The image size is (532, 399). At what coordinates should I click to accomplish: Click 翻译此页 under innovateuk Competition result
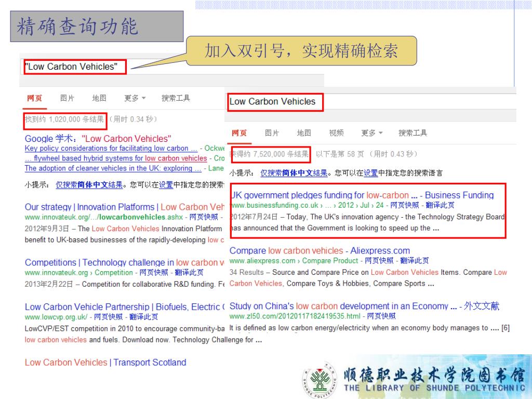(189, 272)
